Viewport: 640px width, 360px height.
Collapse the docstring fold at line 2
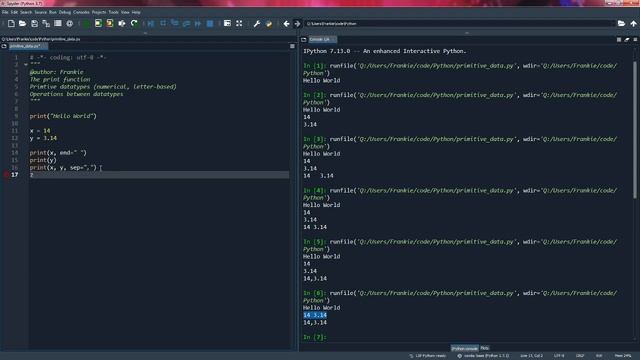click(x=25, y=64)
